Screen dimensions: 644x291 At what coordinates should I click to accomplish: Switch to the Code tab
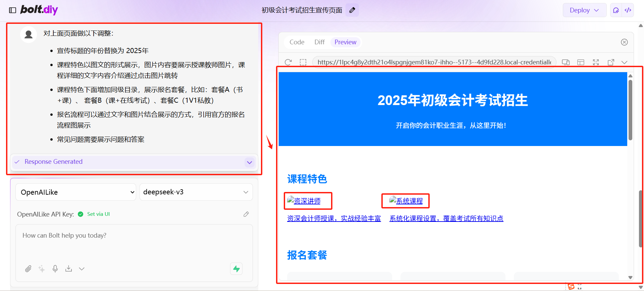(297, 42)
